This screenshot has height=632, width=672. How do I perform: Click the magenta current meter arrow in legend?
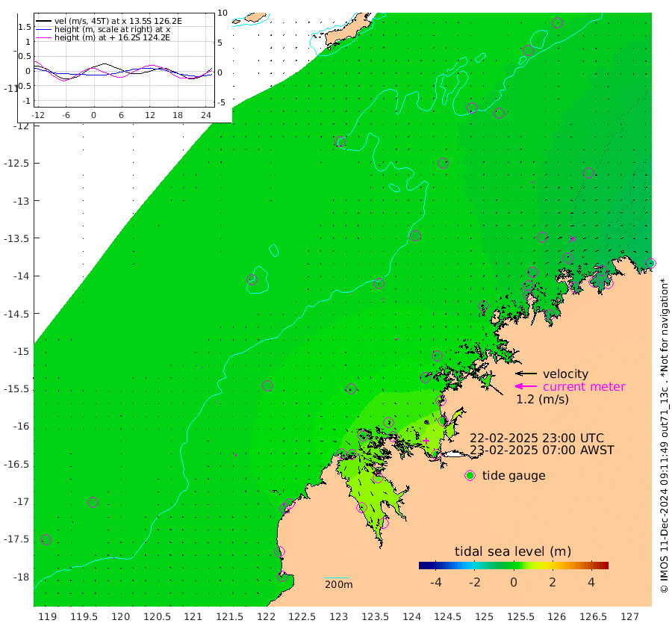526,386
